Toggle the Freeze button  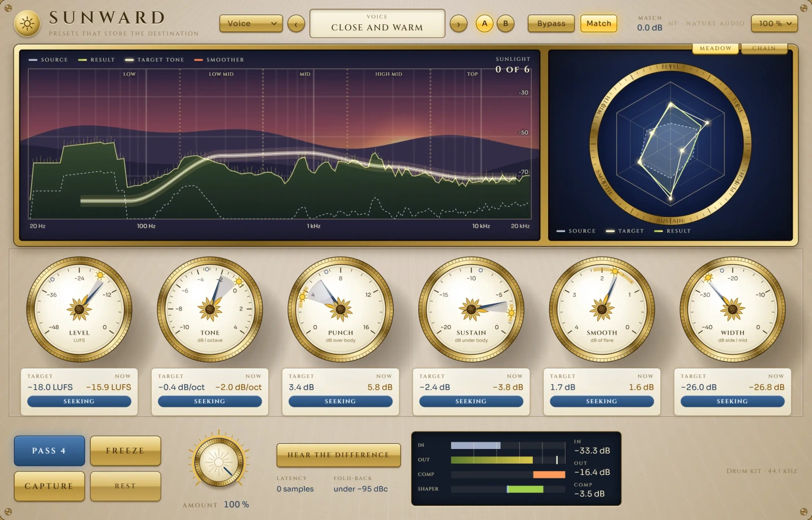[125, 451]
